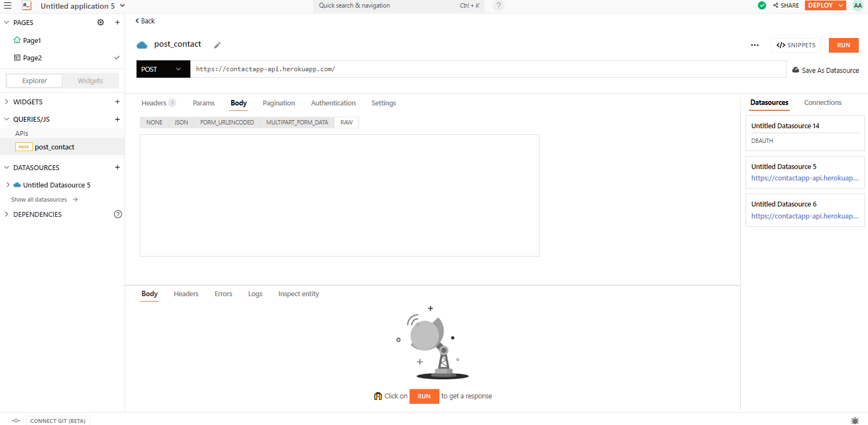This screenshot has width=868, height=425.
Task: Click the SNIPPETS button
Action: tap(796, 45)
